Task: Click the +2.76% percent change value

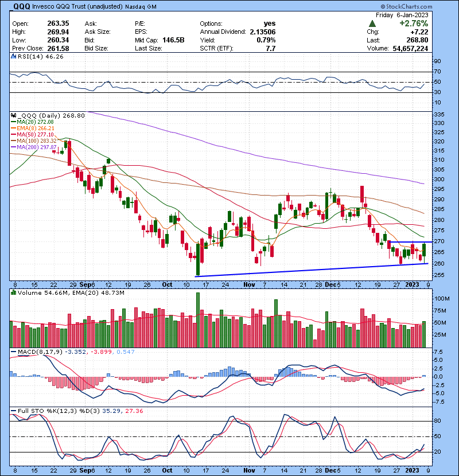Action: coord(414,24)
